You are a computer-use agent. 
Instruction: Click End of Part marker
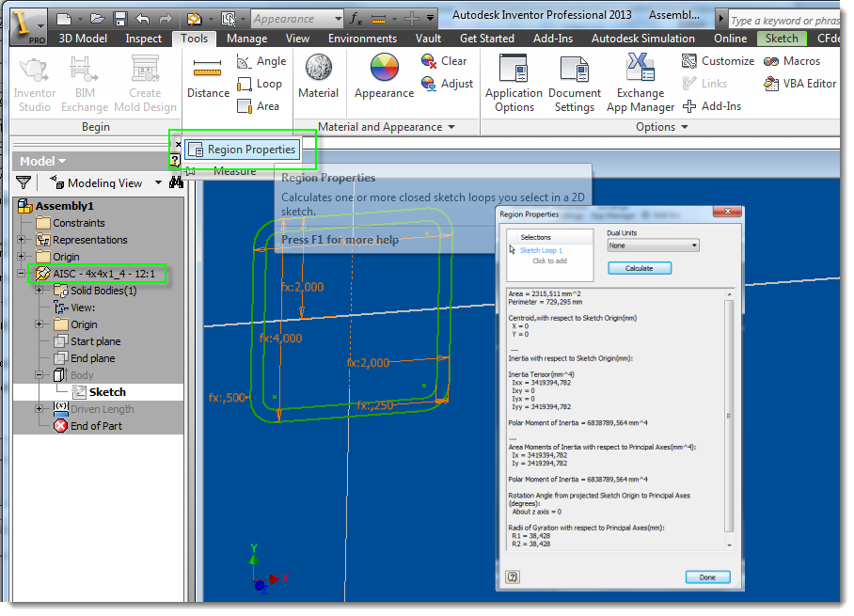coord(88,426)
